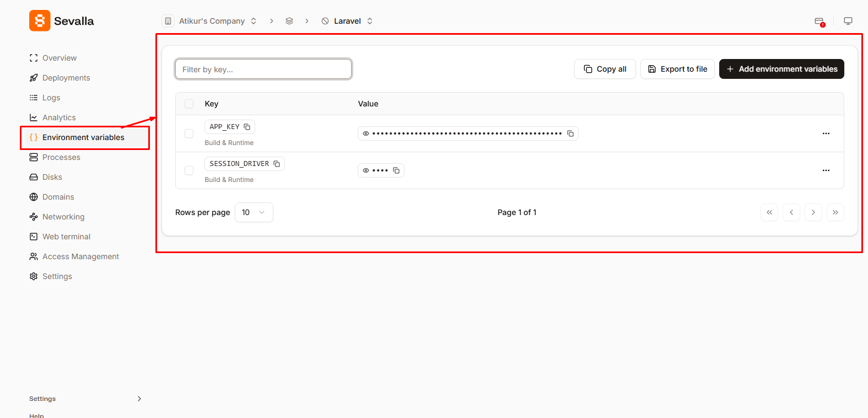Click the Sevalla logo icon
The height and width of the screenshot is (418, 868).
pyautogui.click(x=40, y=21)
